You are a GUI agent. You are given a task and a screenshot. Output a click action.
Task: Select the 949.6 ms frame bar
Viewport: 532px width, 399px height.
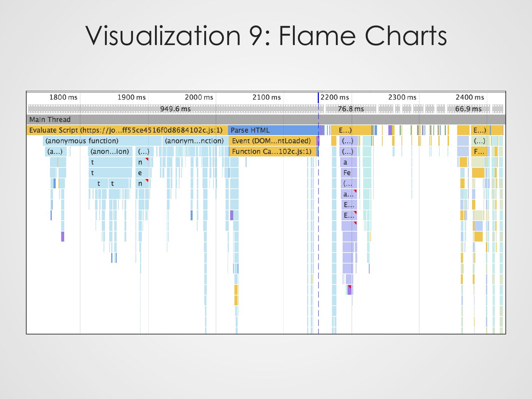(x=175, y=109)
